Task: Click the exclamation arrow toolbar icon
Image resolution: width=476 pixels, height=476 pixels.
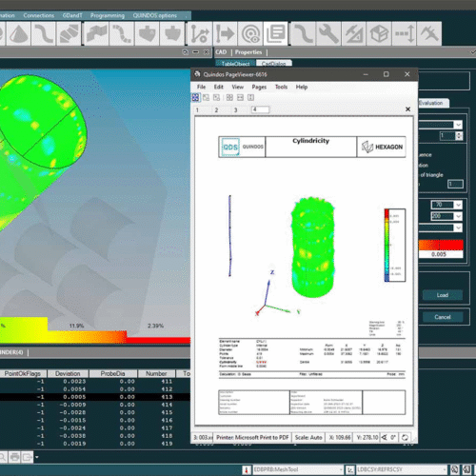Action: coord(225,33)
